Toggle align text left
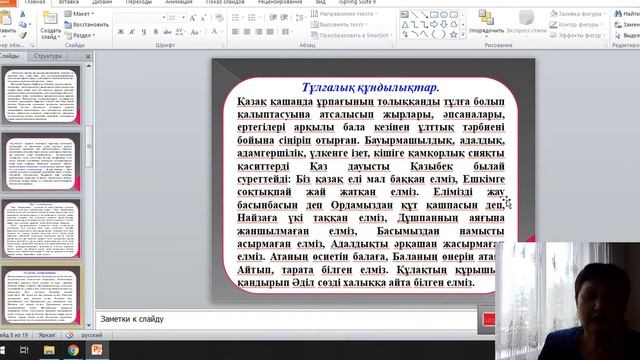640x360 pixels. point(236,31)
